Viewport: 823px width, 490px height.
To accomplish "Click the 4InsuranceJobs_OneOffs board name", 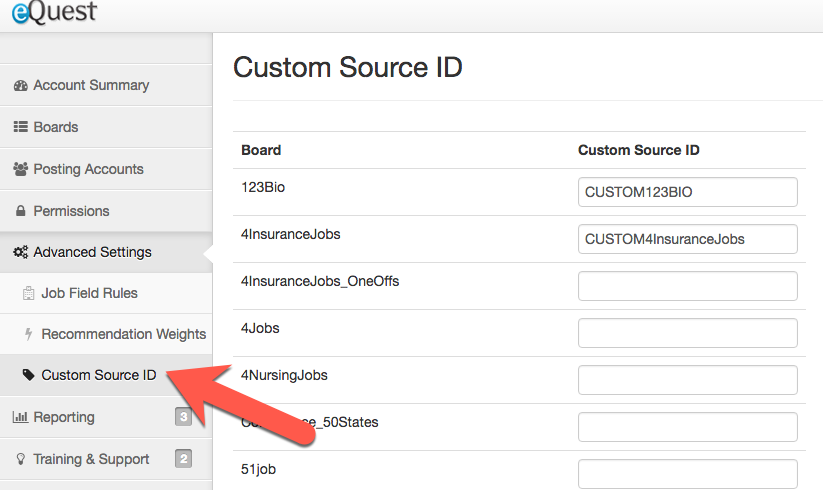I will (x=320, y=282).
